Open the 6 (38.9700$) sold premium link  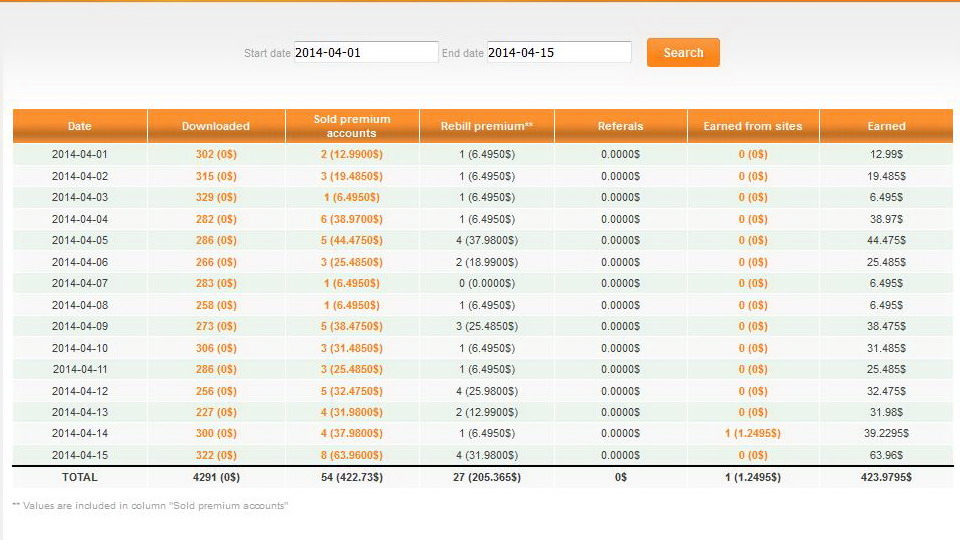[352, 219]
